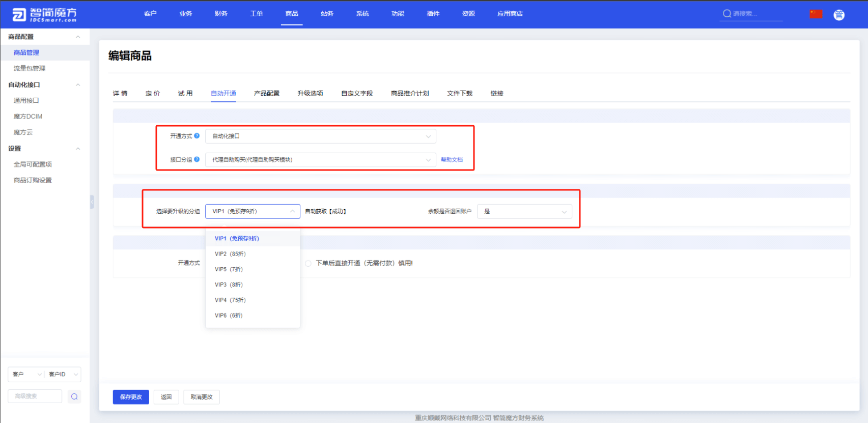Click the 取消更改 button

click(x=202, y=397)
